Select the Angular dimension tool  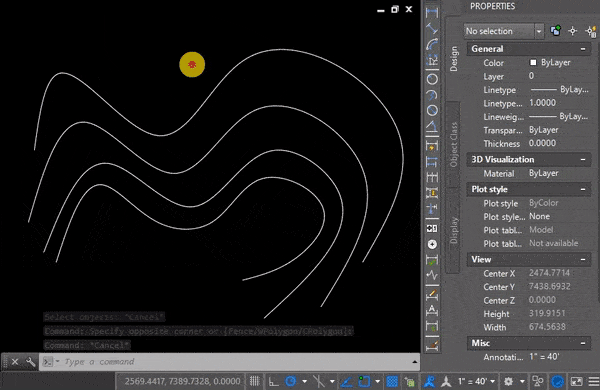click(432, 126)
